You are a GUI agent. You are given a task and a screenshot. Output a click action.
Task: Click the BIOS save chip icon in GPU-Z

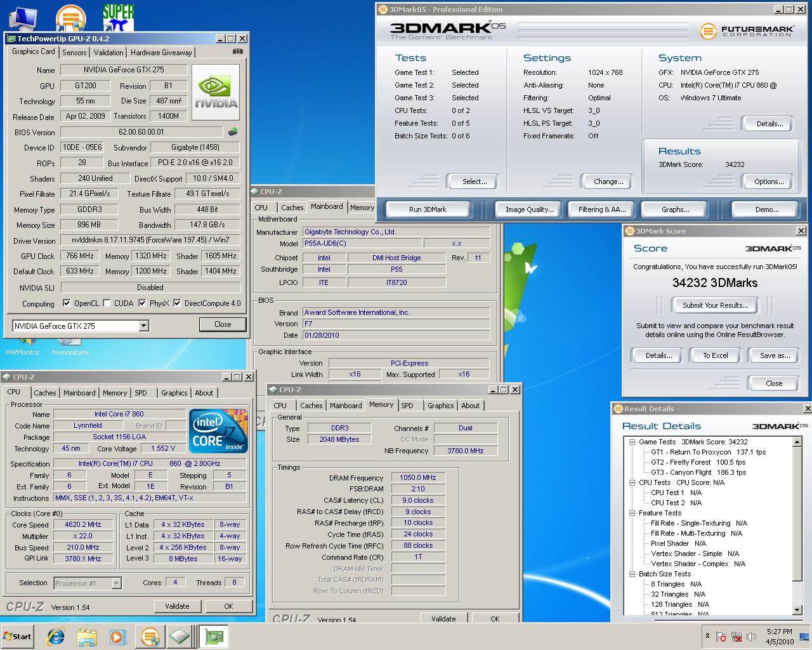(233, 132)
